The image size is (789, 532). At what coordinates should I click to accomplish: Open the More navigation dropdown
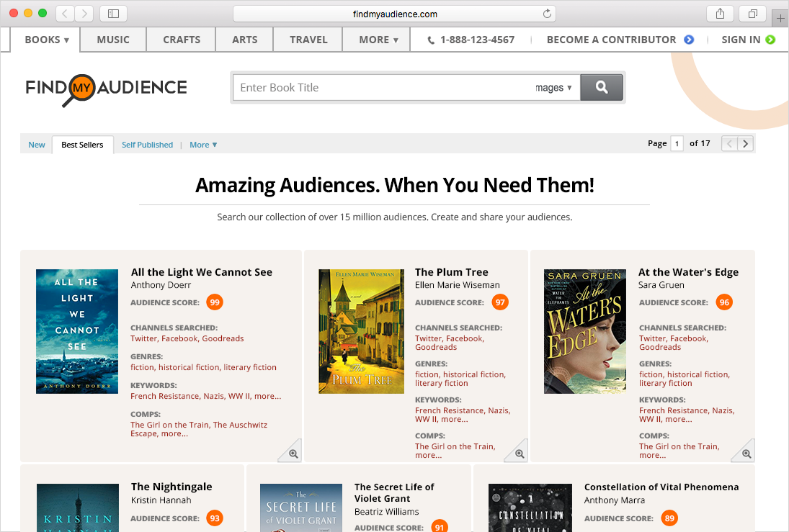point(378,40)
